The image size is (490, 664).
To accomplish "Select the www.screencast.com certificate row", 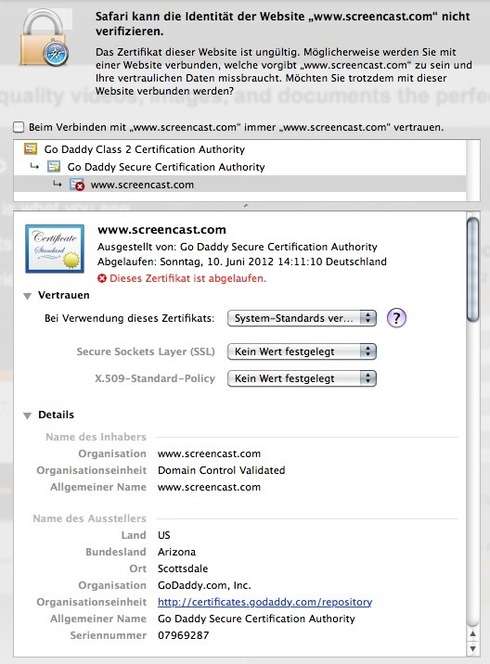I will tap(240, 185).
